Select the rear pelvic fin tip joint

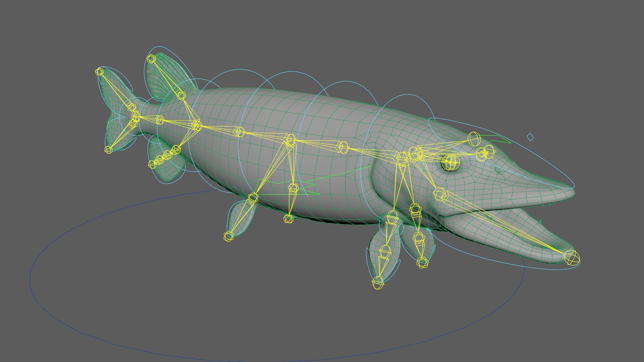[x=228, y=236]
